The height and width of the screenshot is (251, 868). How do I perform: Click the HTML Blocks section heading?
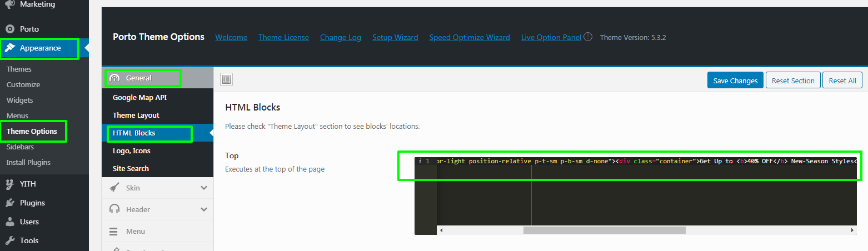252,107
